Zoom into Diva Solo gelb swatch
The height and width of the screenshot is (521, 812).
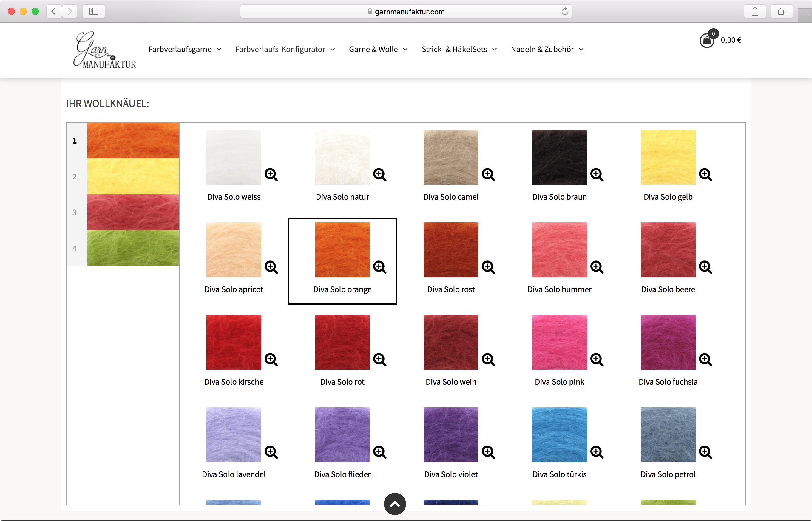[x=705, y=175]
